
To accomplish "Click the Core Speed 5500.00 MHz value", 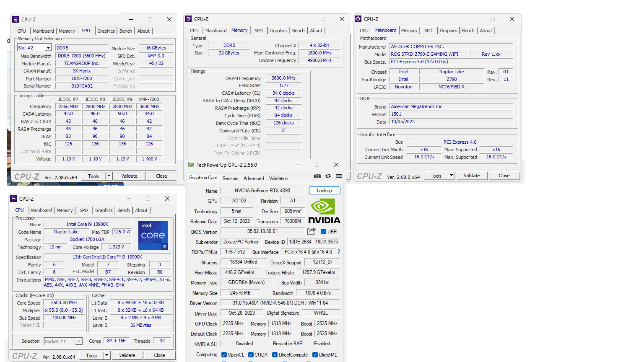I will (x=64, y=303).
